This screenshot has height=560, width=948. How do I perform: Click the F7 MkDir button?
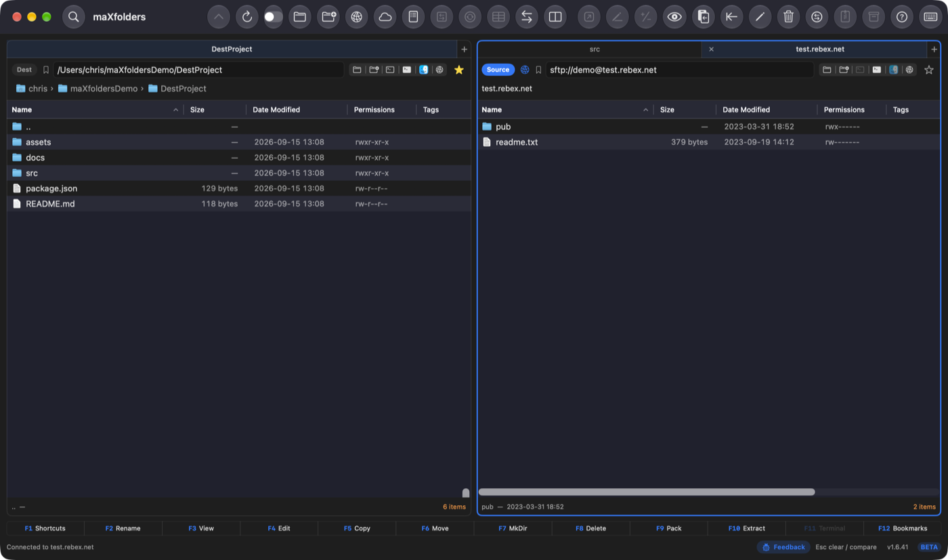(x=513, y=528)
